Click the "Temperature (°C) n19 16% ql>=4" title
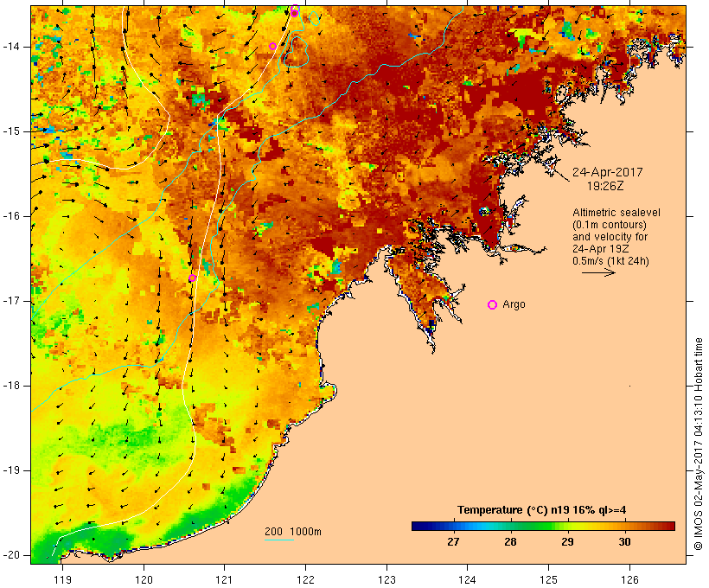709x588 pixels. pyautogui.click(x=542, y=510)
